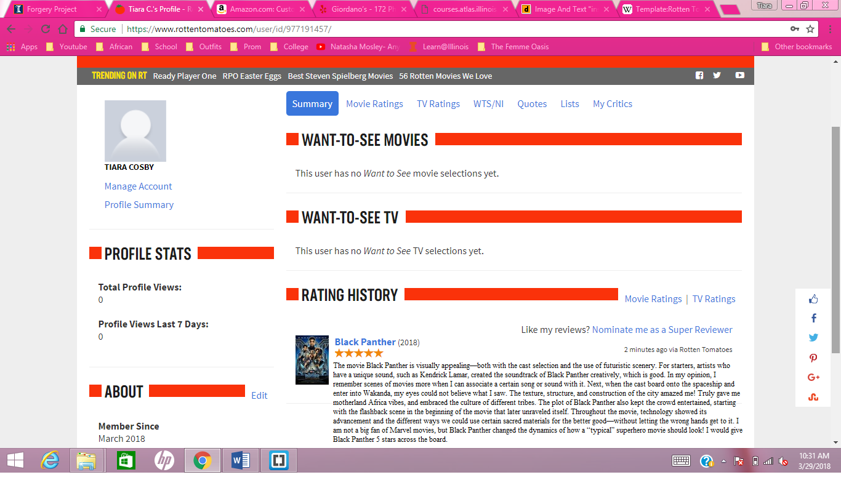
Task: Share via Pinterest icon in share sidebar
Action: 813,358
